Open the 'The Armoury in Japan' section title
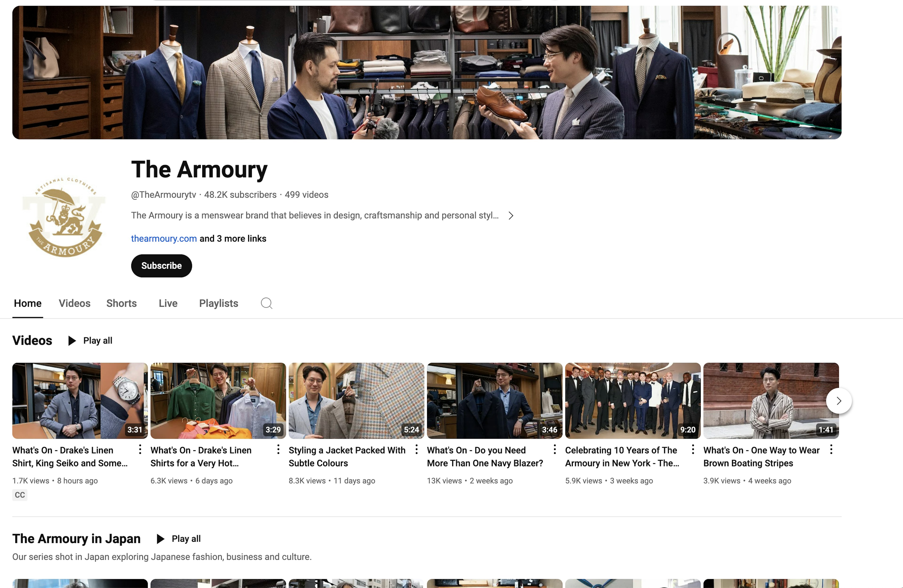903x588 pixels. 76,539
